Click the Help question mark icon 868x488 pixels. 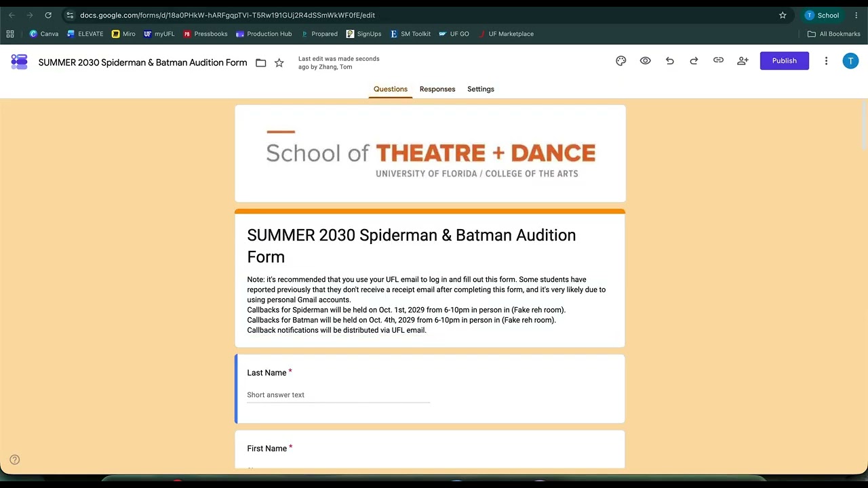15,460
